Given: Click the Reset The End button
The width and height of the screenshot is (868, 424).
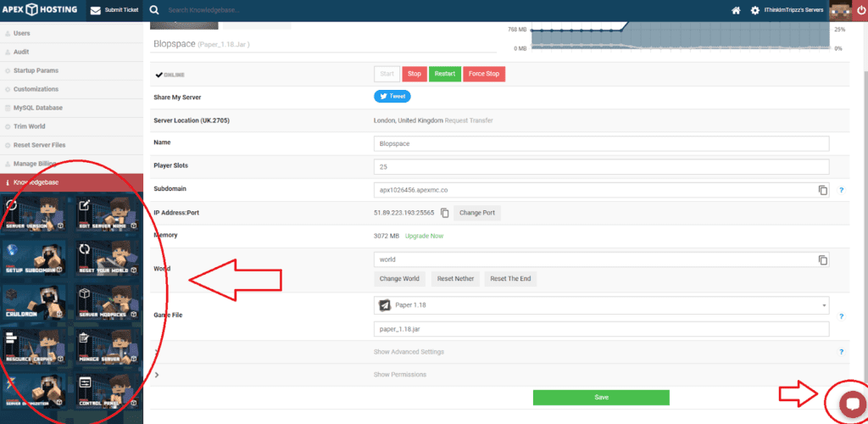Looking at the screenshot, I should tap(510, 278).
